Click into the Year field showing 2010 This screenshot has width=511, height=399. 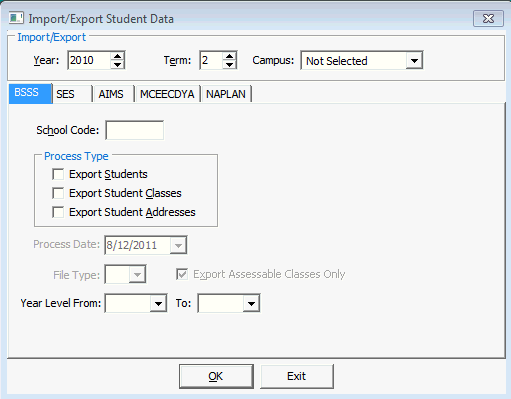point(89,60)
